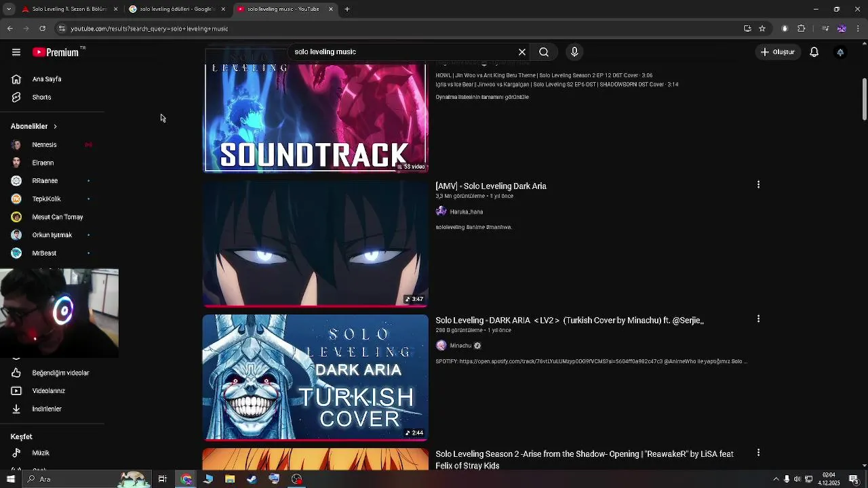Screen dimensions: 868x488
Task: Open the Dark Aria AMV thumbnail
Action: pos(315,243)
